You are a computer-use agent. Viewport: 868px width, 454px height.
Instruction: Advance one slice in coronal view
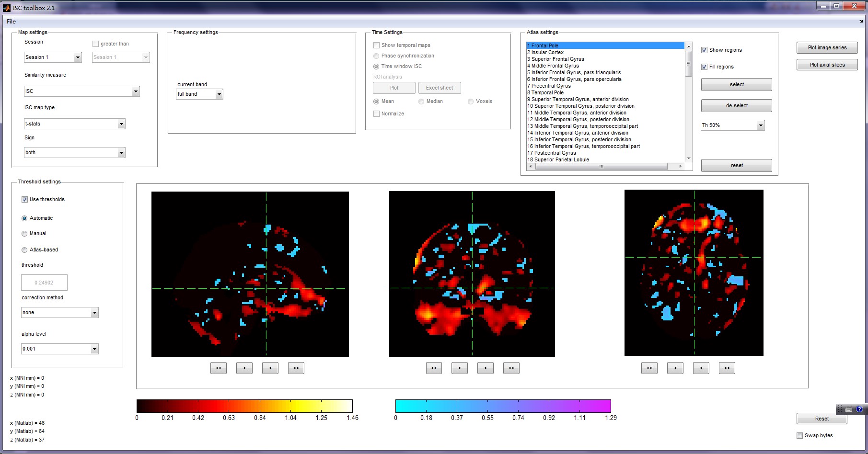click(x=486, y=368)
